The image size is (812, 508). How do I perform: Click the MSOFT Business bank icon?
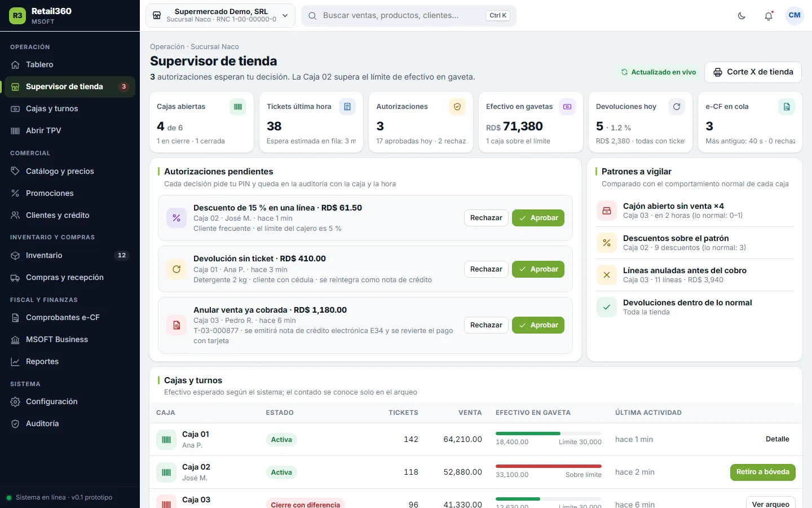[x=15, y=340]
